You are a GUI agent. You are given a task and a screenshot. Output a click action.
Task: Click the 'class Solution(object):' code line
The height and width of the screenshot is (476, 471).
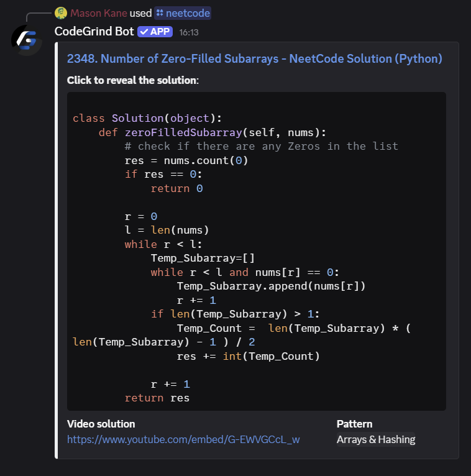tap(147, 118)
